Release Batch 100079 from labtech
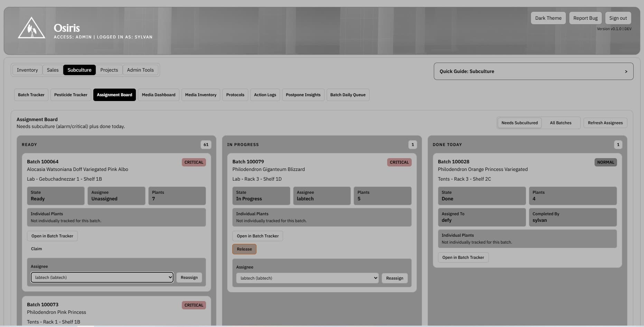 point(244,249)
